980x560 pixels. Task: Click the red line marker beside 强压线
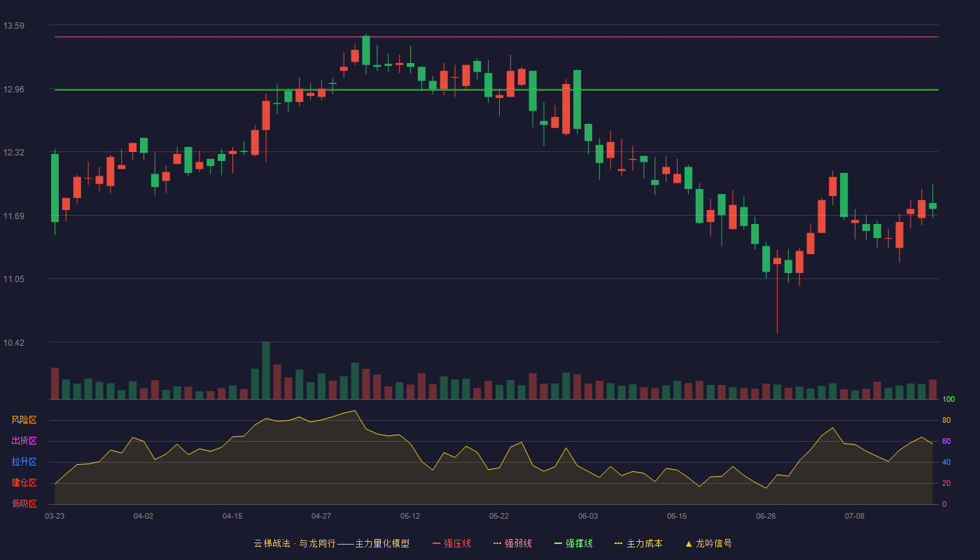click(436, 543)
